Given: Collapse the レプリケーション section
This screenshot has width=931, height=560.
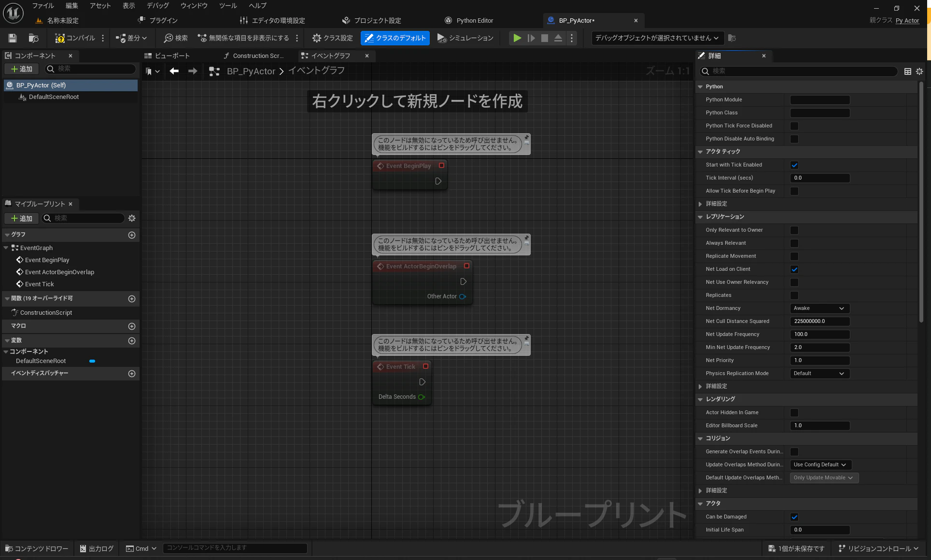Looking at the screenshot, I should [x=700, y=217].
